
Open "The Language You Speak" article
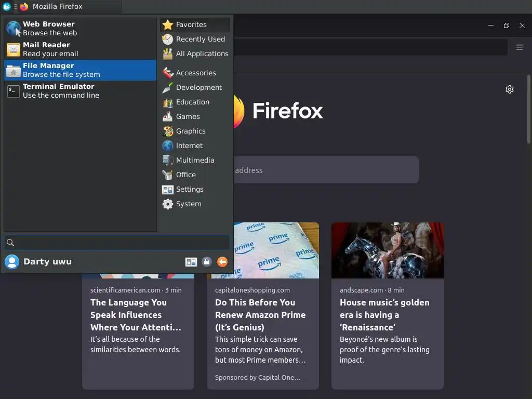tap(136, 315)
